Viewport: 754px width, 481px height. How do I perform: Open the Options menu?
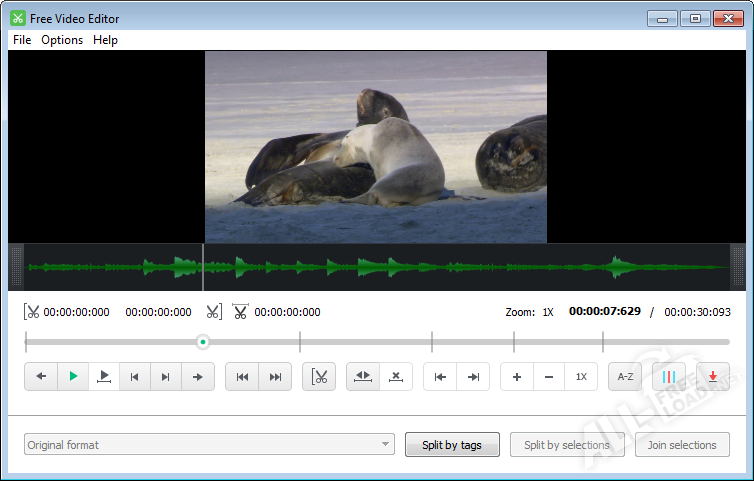pos(62,40)
